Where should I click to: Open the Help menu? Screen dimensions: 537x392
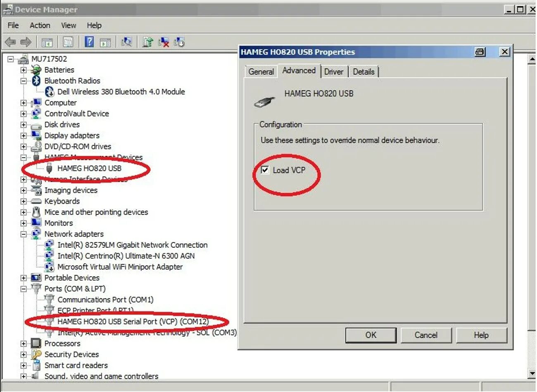(x=94, y=25)
